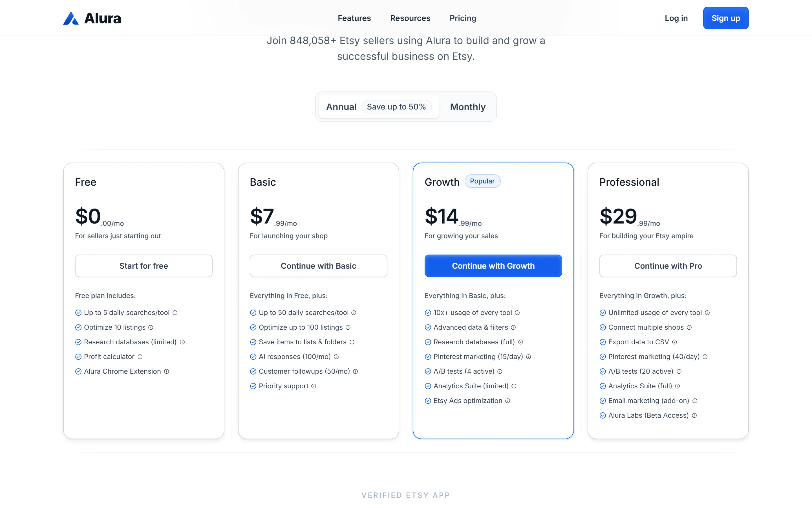Click Continue with Growth

click(493, 266)
